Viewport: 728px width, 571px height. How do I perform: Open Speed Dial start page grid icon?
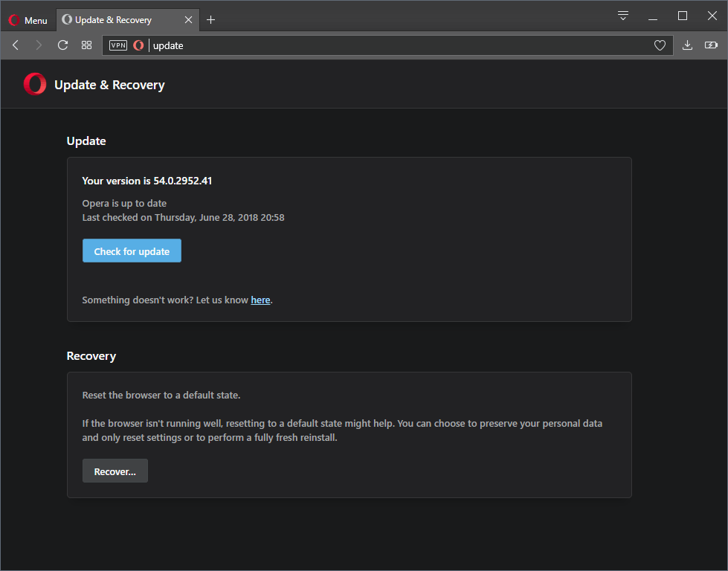click(86, 45)
